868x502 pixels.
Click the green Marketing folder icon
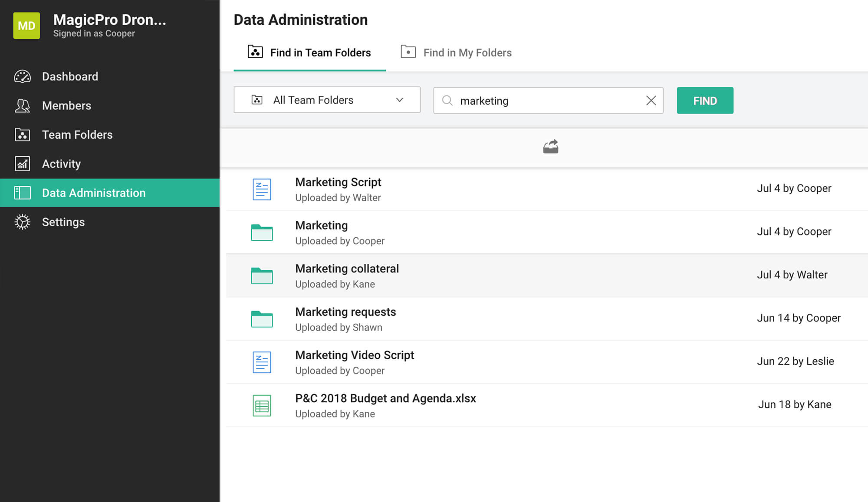click(262, 233)
